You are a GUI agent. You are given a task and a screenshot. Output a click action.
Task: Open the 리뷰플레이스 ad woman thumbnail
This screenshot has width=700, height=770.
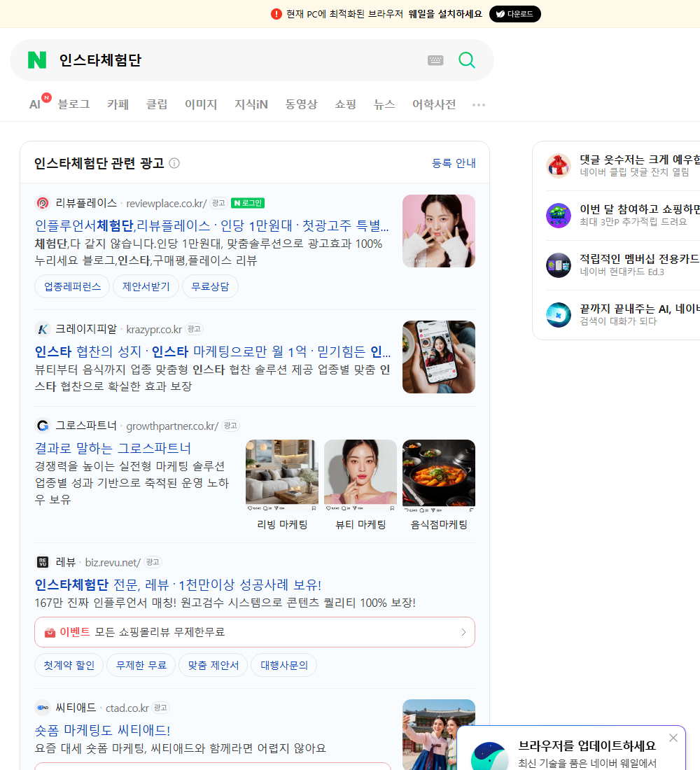coord(439,231)
